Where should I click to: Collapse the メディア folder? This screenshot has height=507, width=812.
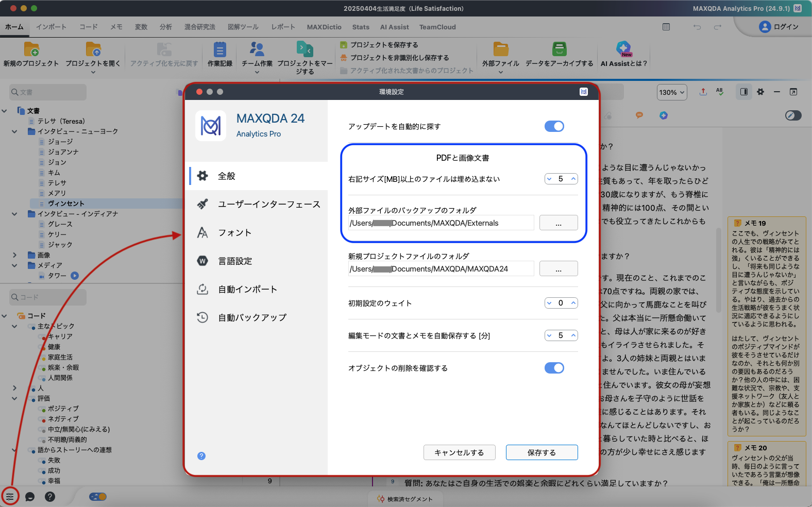(x=14, y=265)
